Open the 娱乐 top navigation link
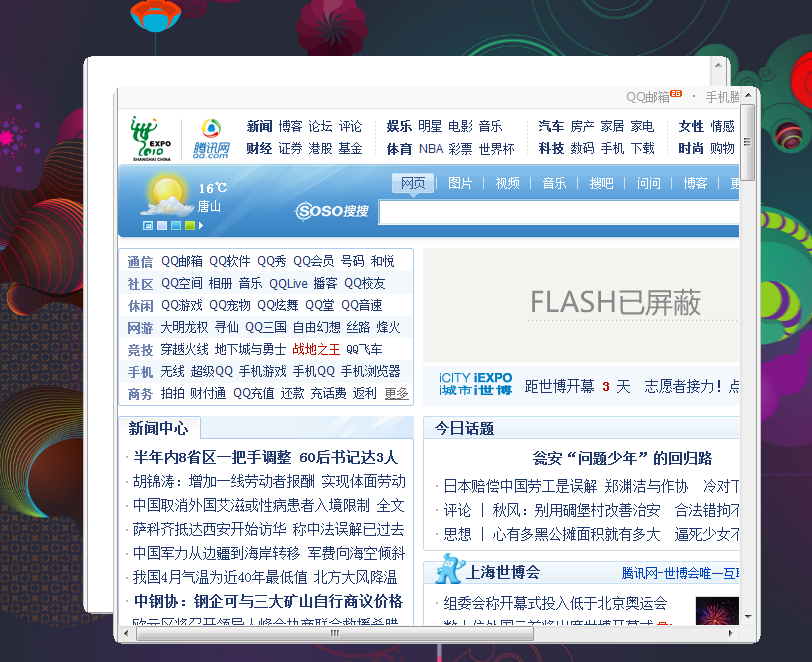Image resolution: width=812 pixels, height=662 pixels. point(399,126)
